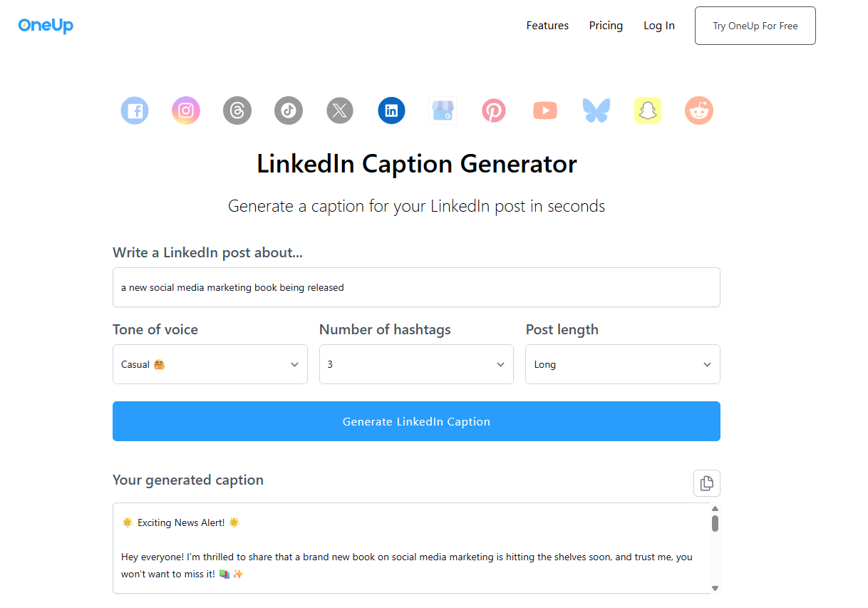Viewport: 868px width, 608px height.
Task: Open the Snapchat caption generator
Action: (x=647, y=110)
